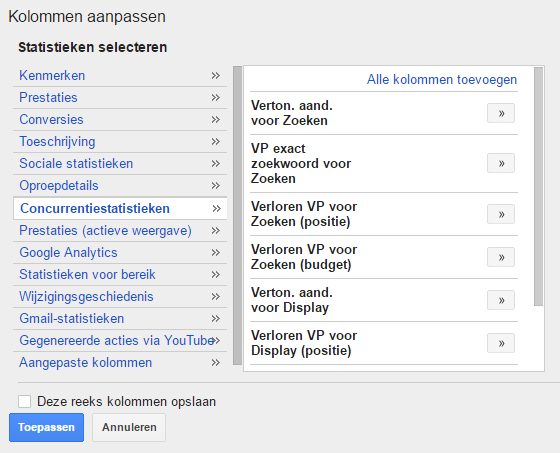Add the Verton. aand. voor Zoeken column
Viewport: 560px width, 453px height.
pos(501,113)
